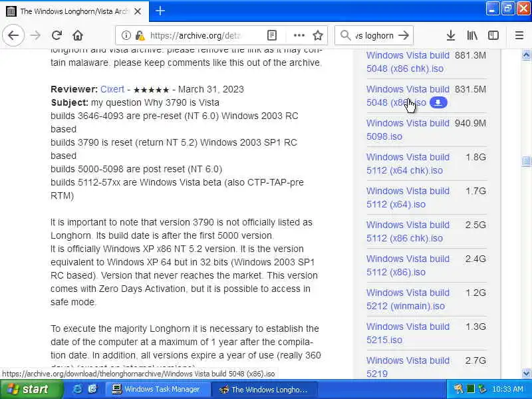Image resolution: width=532 pixels, height=399 pixels.
Task: Click the scrollbar up arrow
Action: [526, 55]
